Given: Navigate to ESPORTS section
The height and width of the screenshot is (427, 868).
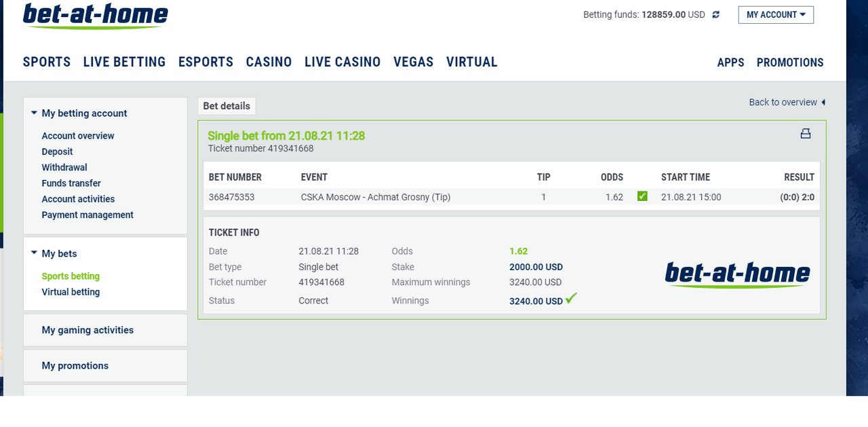Looking at the screenshot, I should point(205,62).
